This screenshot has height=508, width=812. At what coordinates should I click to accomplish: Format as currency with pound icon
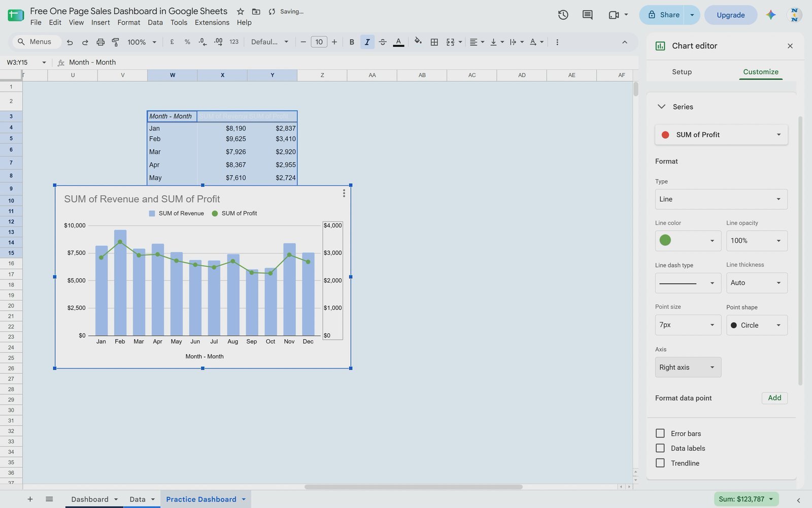click(172, 42)
